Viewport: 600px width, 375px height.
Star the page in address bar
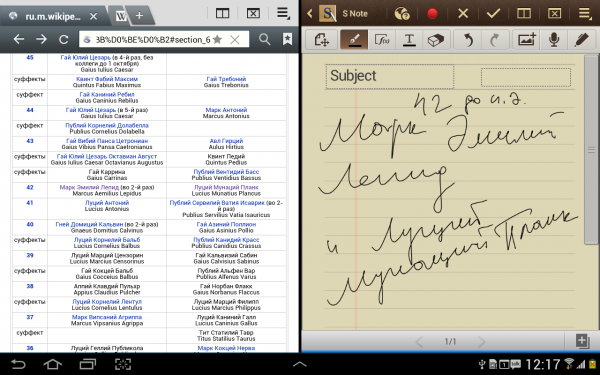tap(217, 39)
